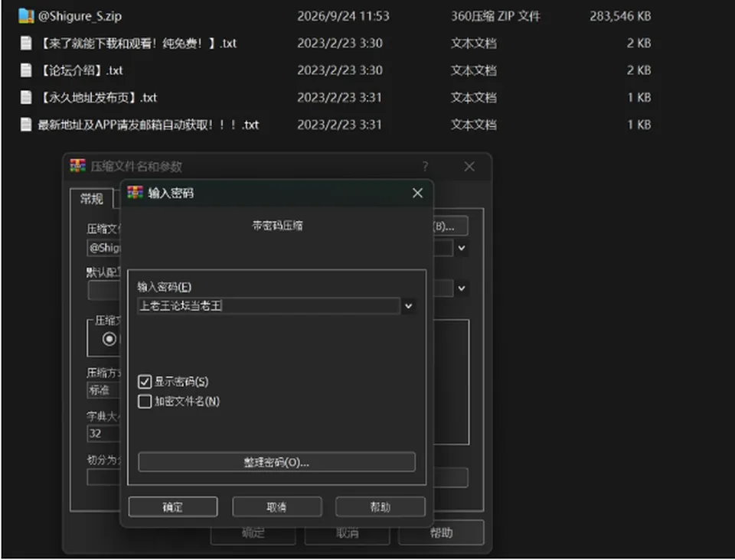Click the size 283,546 KB
The image size is (735, 560).
(x=621, y=16)
